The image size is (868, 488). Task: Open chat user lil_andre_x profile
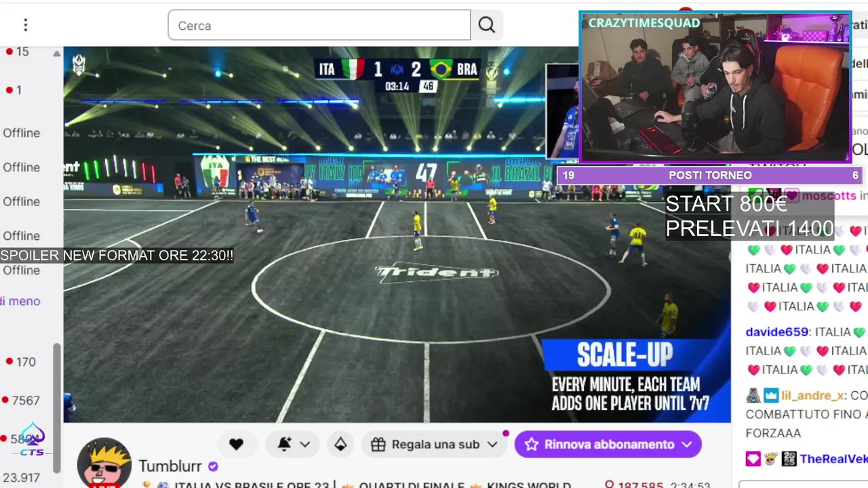(x=812, y=395)
